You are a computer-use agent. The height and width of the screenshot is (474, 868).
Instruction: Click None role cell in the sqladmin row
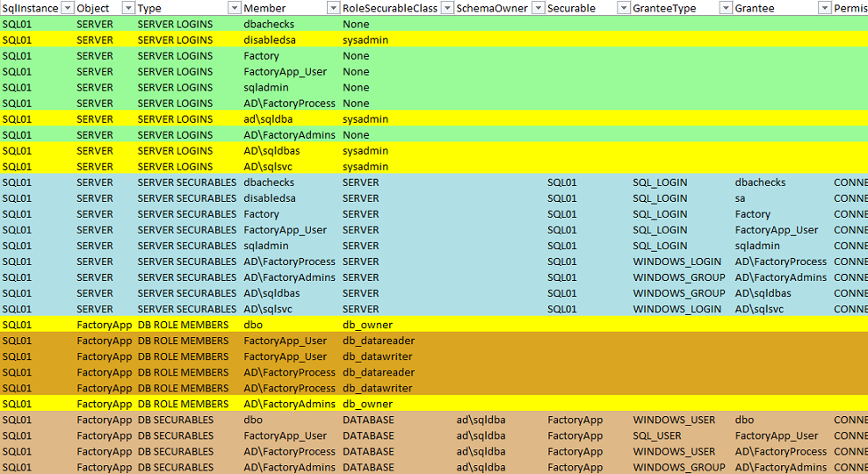pyautogui.click(x=356, y=88)
